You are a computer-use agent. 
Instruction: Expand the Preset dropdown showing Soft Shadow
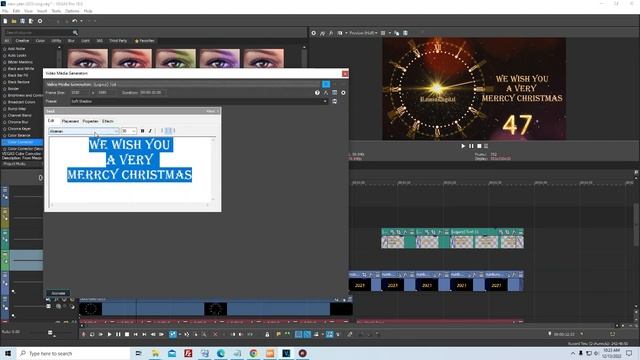(325, 101)
